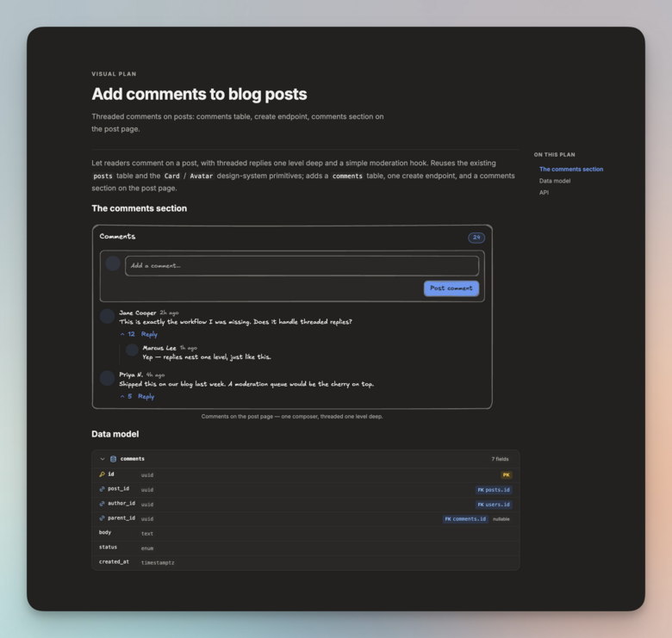Click the FK posts.id badge

494,490
